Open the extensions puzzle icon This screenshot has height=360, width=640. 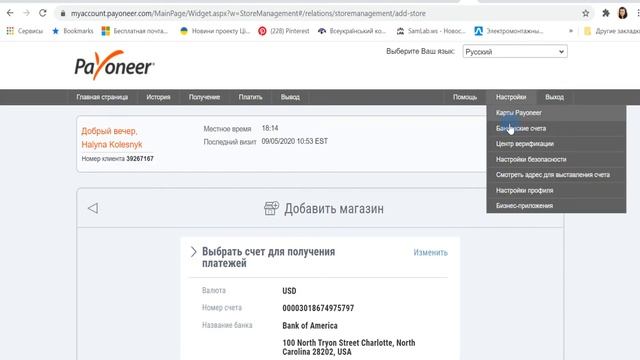(x=606, y=13)
